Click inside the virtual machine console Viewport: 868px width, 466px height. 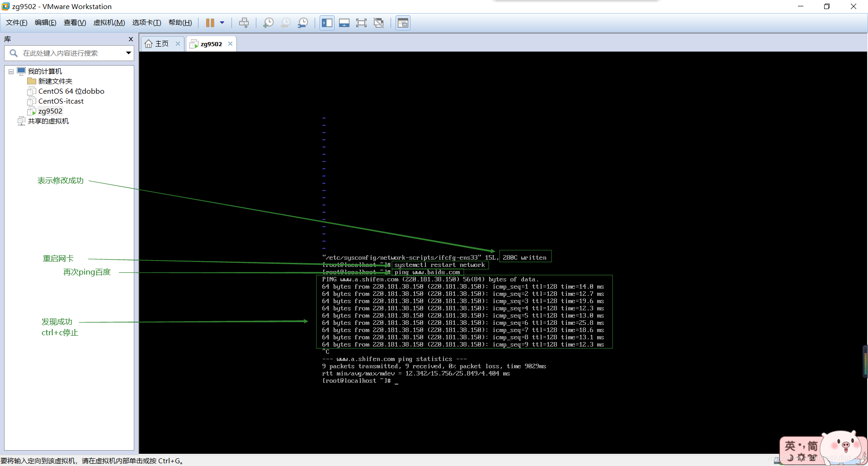tap(503, 252)
